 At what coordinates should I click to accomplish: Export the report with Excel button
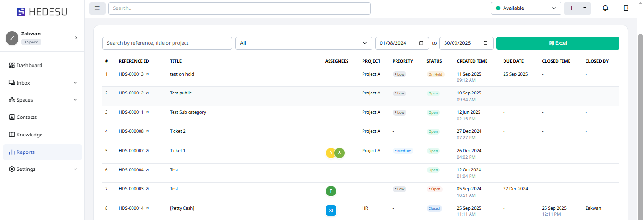558,43
